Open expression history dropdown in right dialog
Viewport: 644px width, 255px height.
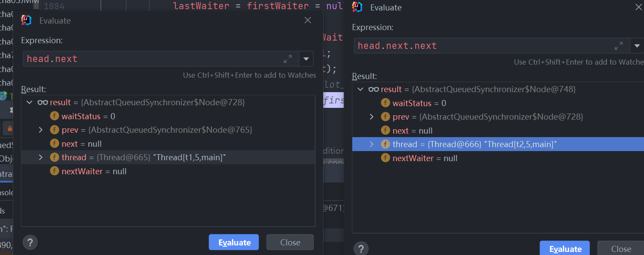coord(637,46)
